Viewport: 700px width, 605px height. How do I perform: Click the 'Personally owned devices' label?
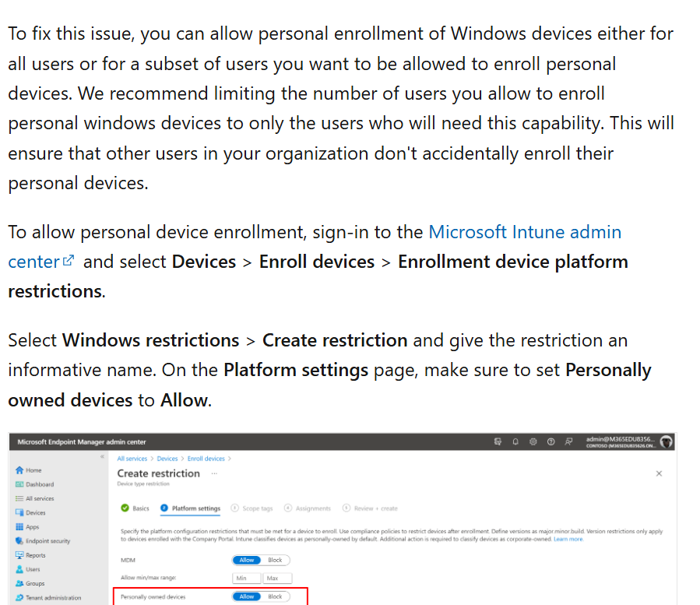coord(153,596)
